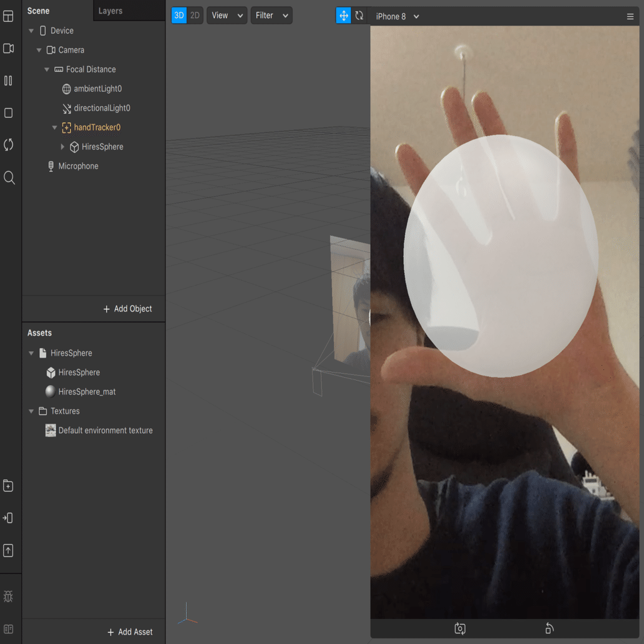
Task: Expand the HiresSphere node in the scene tree
Action: pyautogui.click(x=62, y=147)
